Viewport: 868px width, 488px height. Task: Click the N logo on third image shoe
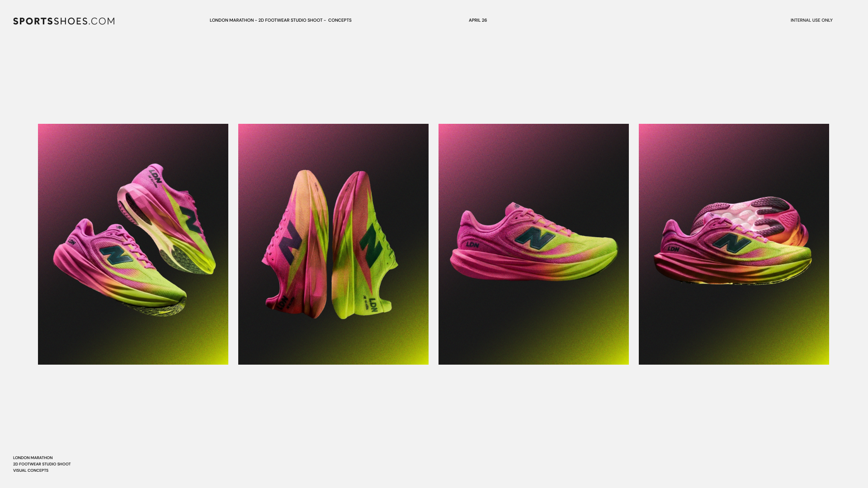pyautogui.click(x=535, y=238)
